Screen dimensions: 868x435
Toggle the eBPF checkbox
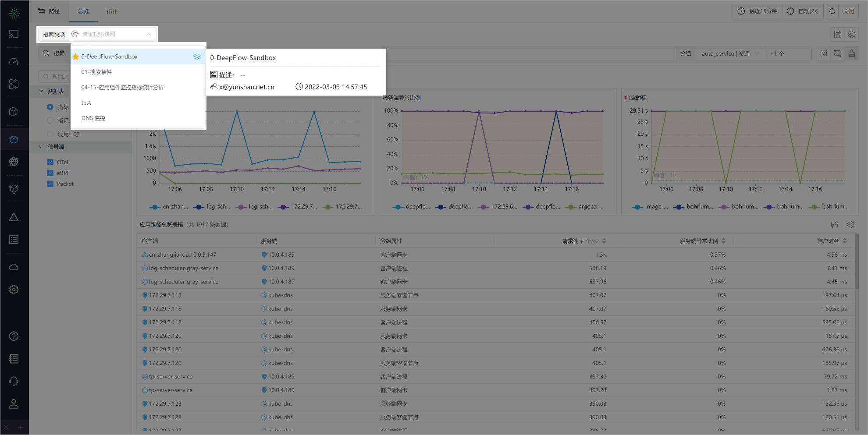[50, 173]
